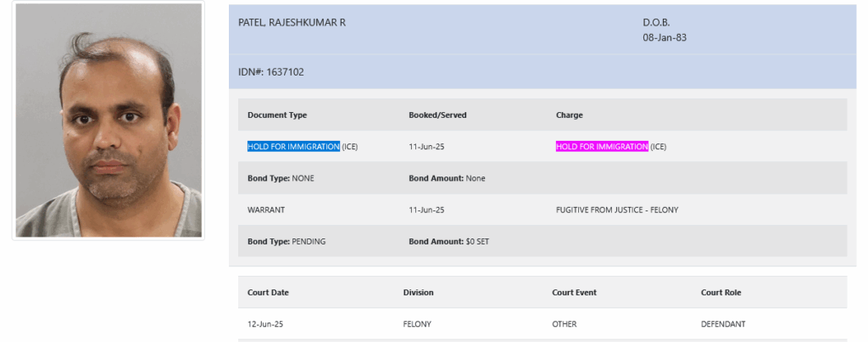
Task: Click the name PATEL, RAJESHKUMAR R
Action: (x=292, y=23)
